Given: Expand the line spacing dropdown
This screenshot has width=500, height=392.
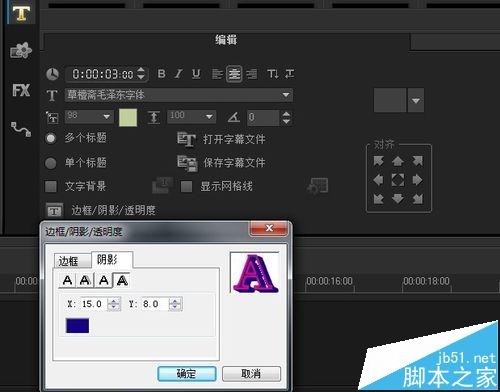Looking at the screenshot, I should pos(209,117).
